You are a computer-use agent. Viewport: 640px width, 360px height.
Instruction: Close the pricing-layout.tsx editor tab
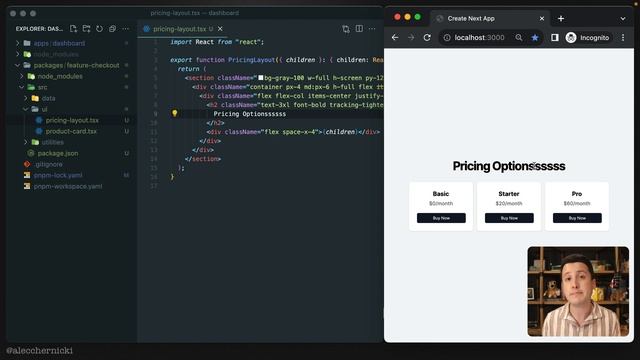point(220,29)
